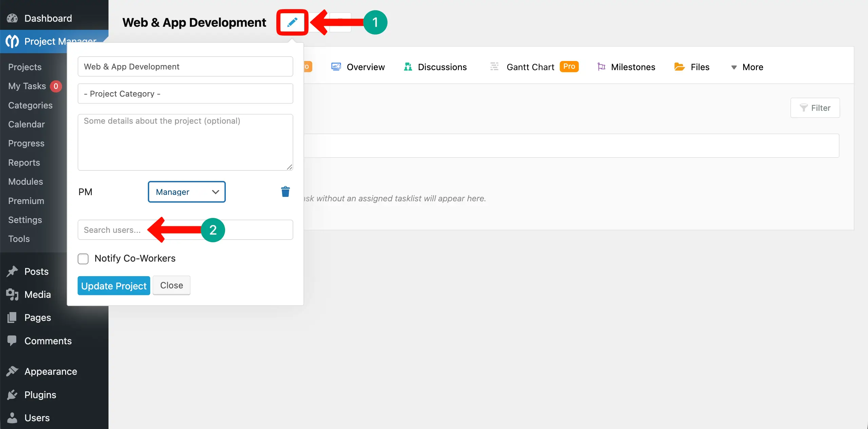Click the pencil icon to edit project
This screenshot has width=868, height=429.
[x=292, y=22]
